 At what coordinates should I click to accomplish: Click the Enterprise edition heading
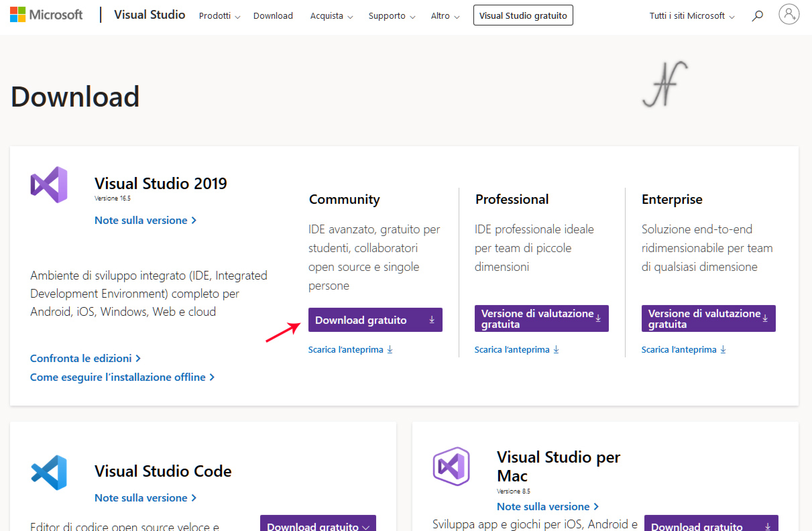672,199
